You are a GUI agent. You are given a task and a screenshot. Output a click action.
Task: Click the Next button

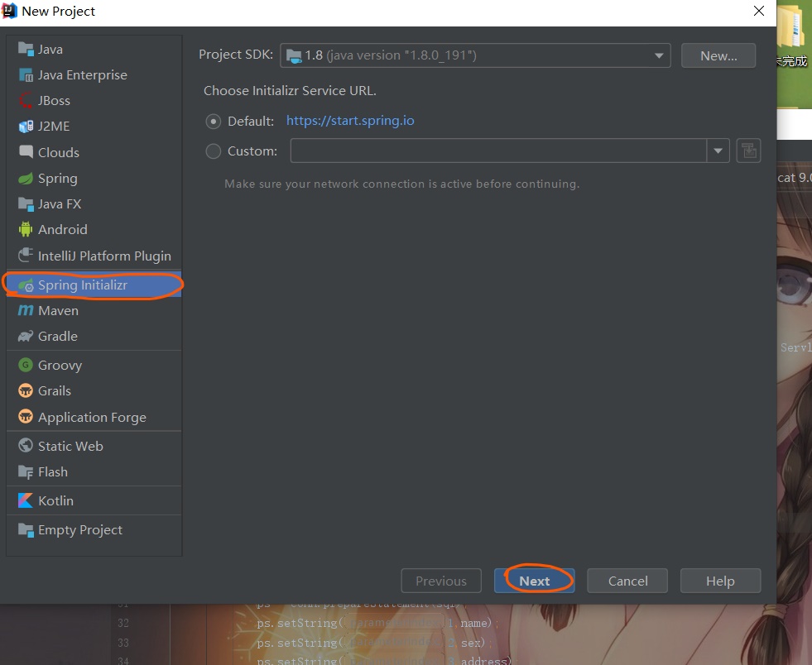[x=534, y=581]
